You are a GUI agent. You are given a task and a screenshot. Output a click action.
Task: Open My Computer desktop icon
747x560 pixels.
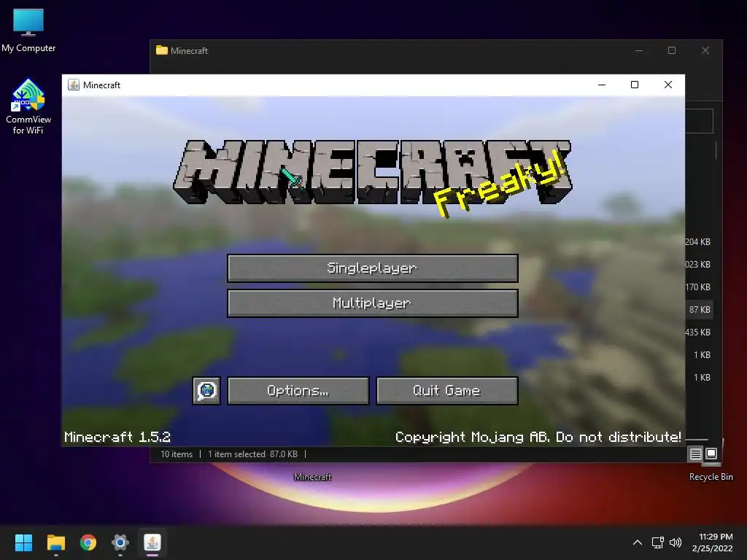[28, 31]
